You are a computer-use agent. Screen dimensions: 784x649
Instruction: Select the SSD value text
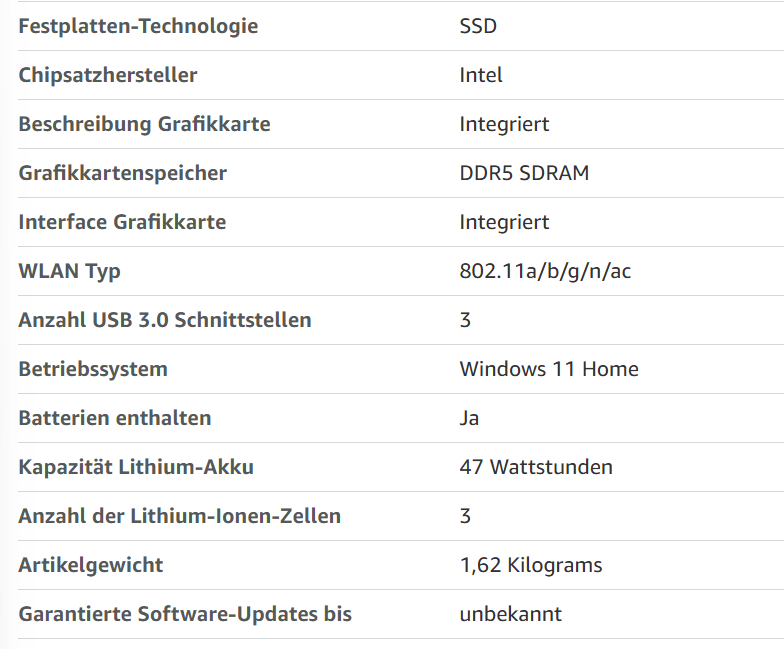click(478, 26)
